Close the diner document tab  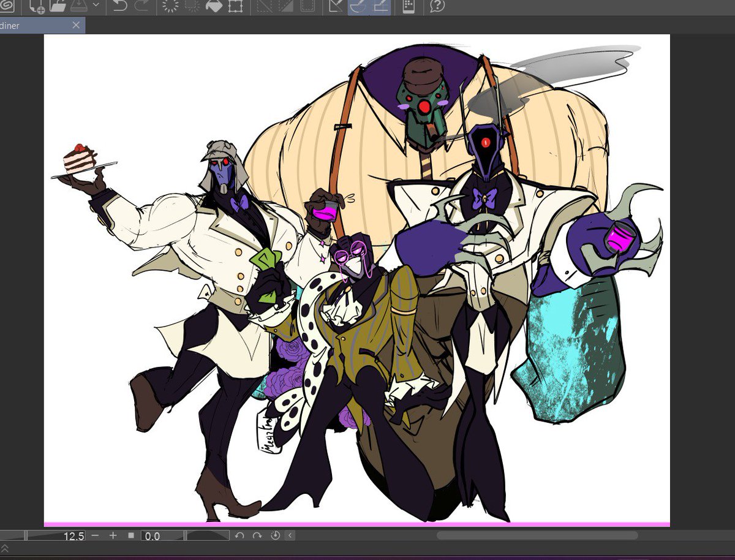pos(76,26)
